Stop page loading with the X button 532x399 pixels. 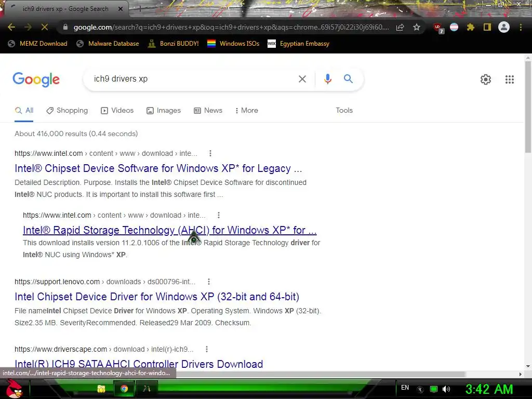click(45, 27)
